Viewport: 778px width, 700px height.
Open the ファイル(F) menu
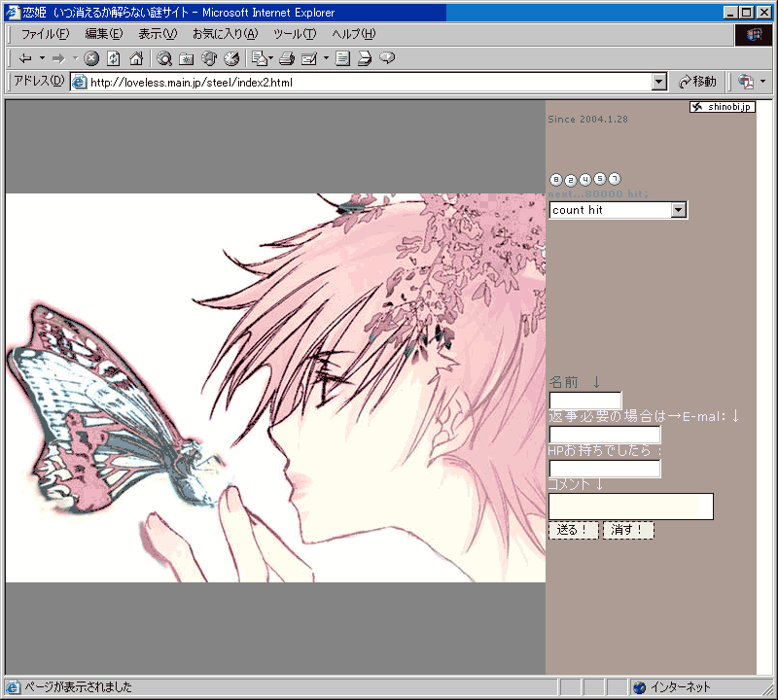tap(45, 34)
